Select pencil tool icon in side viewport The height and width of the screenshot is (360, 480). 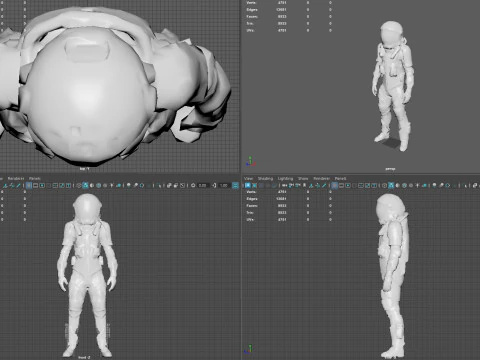324,185
